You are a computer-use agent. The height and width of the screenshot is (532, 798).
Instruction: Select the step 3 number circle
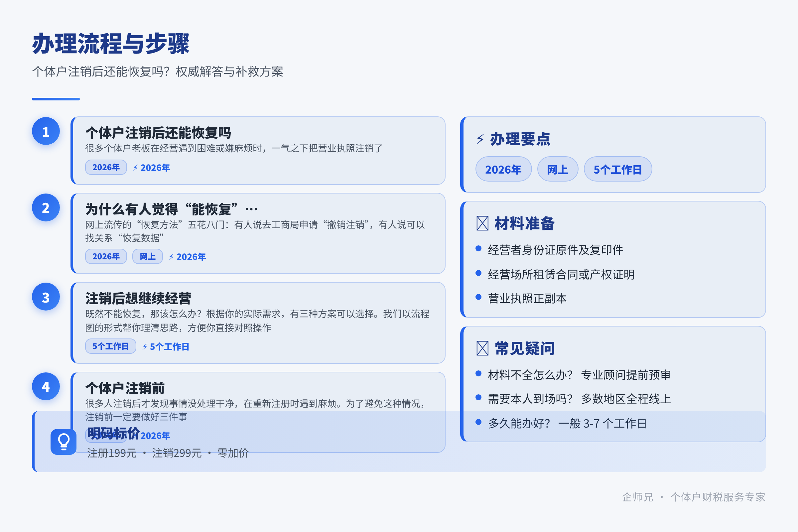46,297
